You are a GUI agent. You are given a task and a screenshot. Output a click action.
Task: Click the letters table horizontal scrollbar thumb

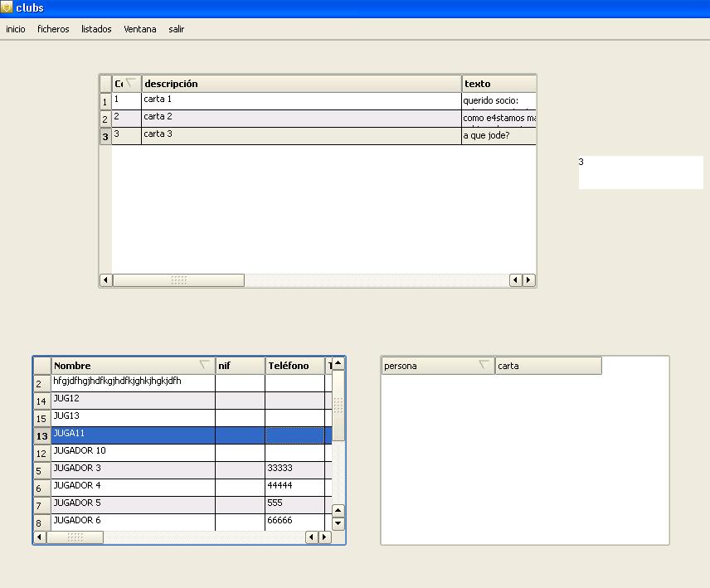(x=178, y=280)
